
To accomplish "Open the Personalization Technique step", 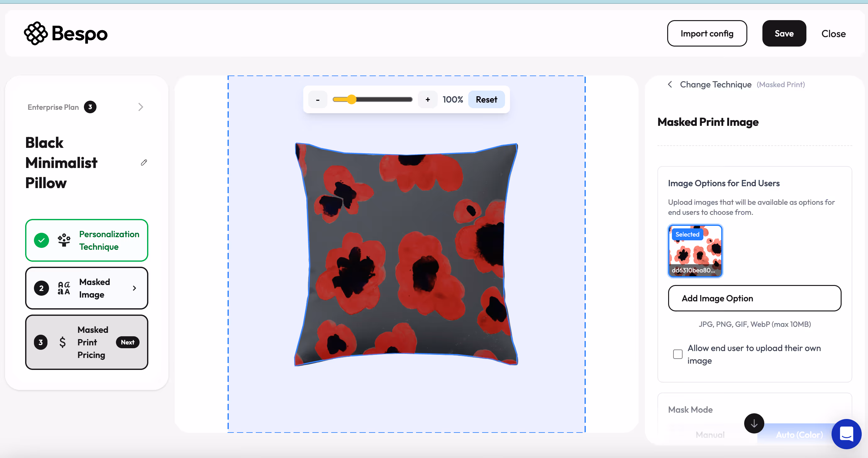I will coord(87,240).
